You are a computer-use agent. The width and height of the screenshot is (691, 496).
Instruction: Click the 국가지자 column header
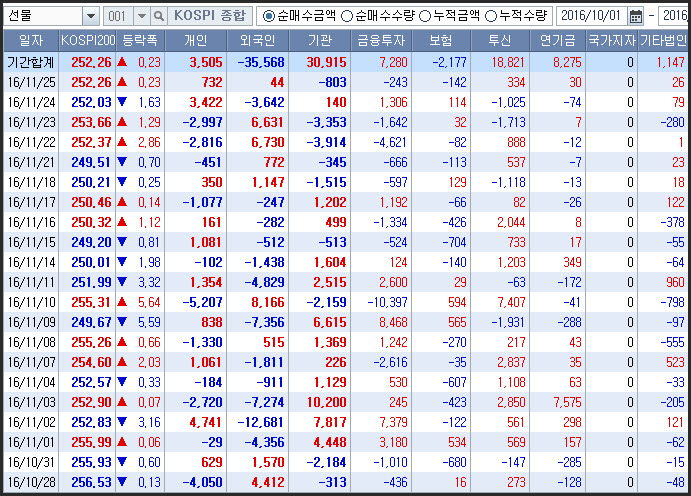[612, 41]
